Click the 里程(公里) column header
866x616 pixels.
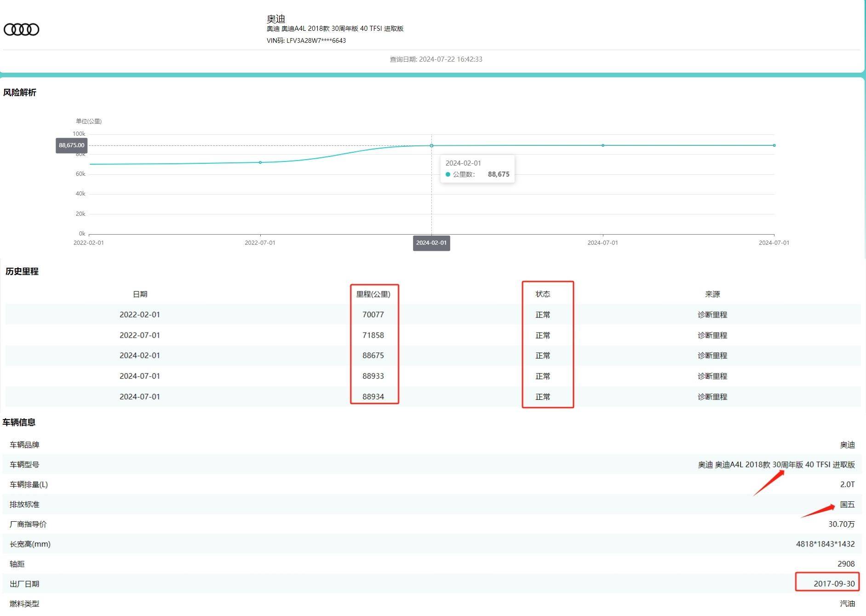tap(373, 294)
